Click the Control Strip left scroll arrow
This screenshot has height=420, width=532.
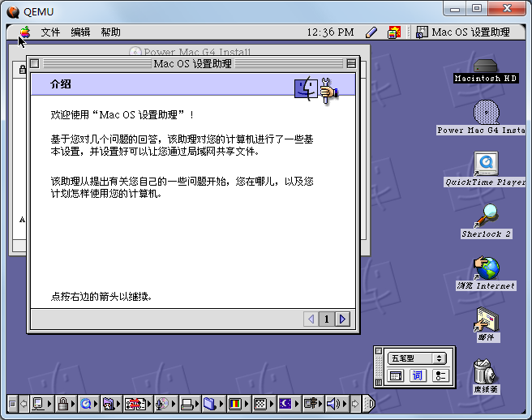click(x=24, y=404)
